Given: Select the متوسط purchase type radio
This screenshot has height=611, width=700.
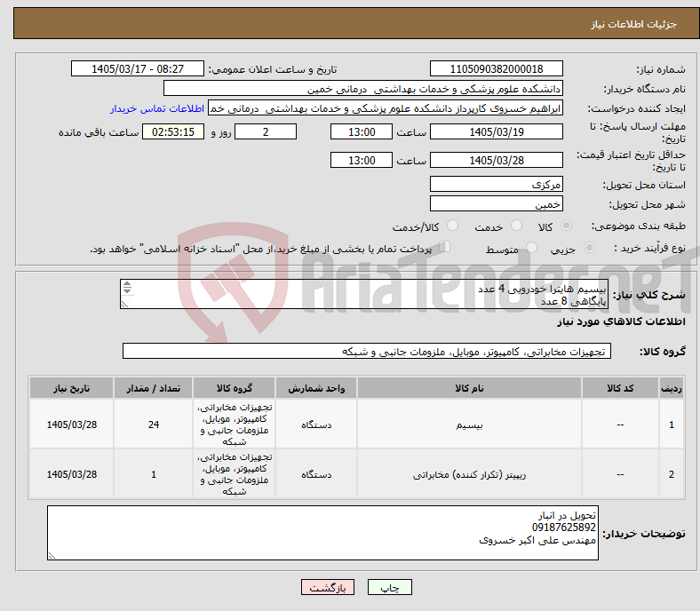Looking at the screenshot, I should tap(532, 247).
